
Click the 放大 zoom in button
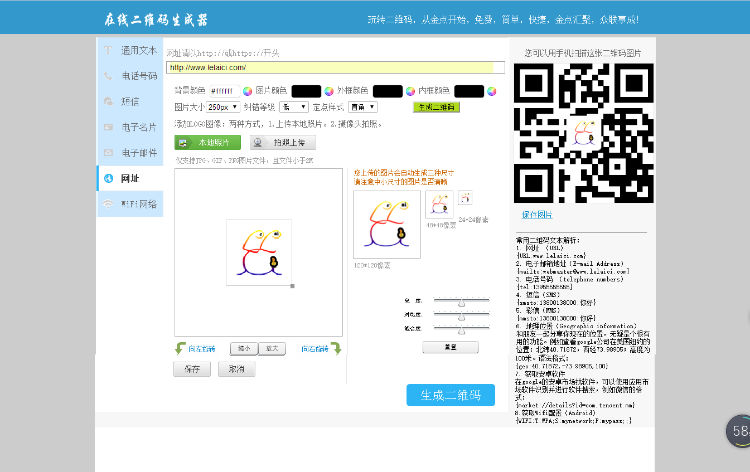(272, 349)
